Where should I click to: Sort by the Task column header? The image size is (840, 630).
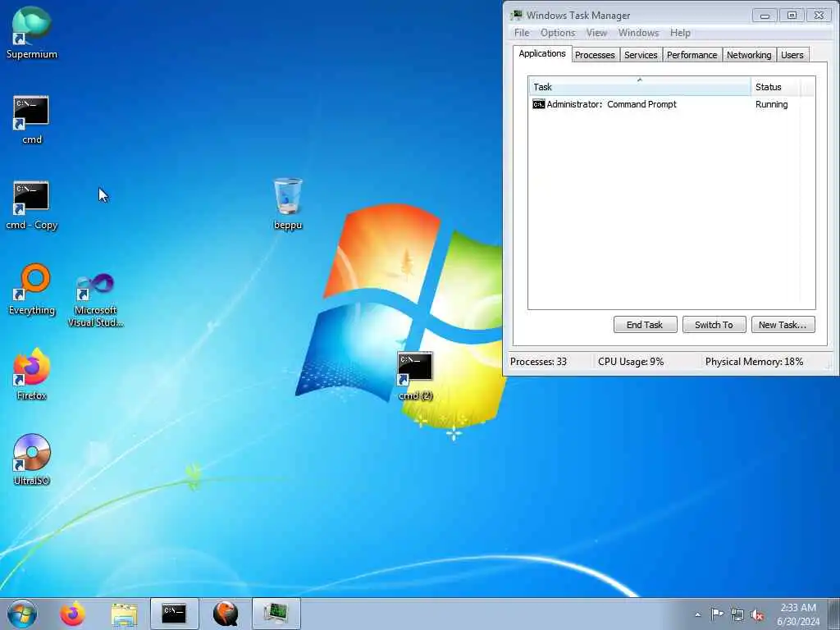click(640, 87)
